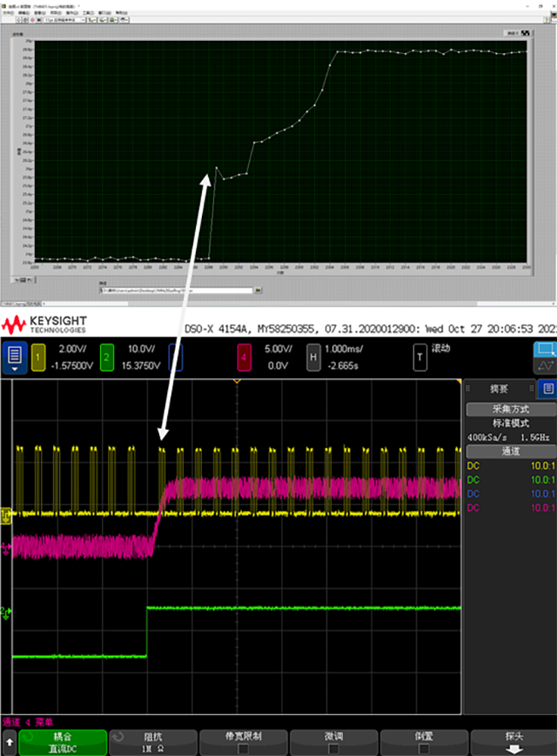Screen dimensions: 557x756
Task: Open the 摘要 summary panel tab
Action: 499,389
